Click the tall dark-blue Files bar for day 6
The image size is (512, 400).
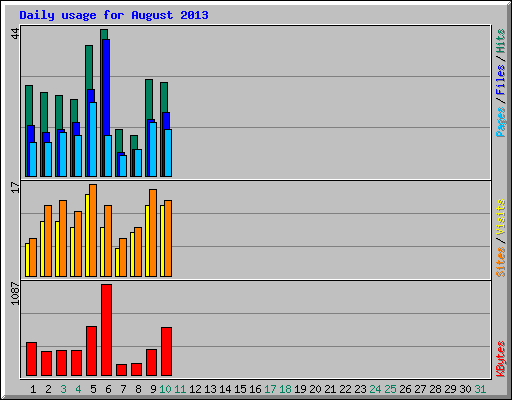(106, 87)
